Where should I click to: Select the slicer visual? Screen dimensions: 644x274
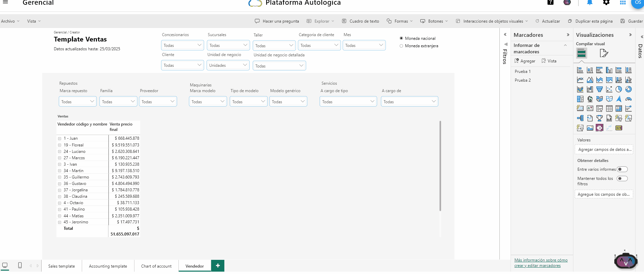point(599,109)
